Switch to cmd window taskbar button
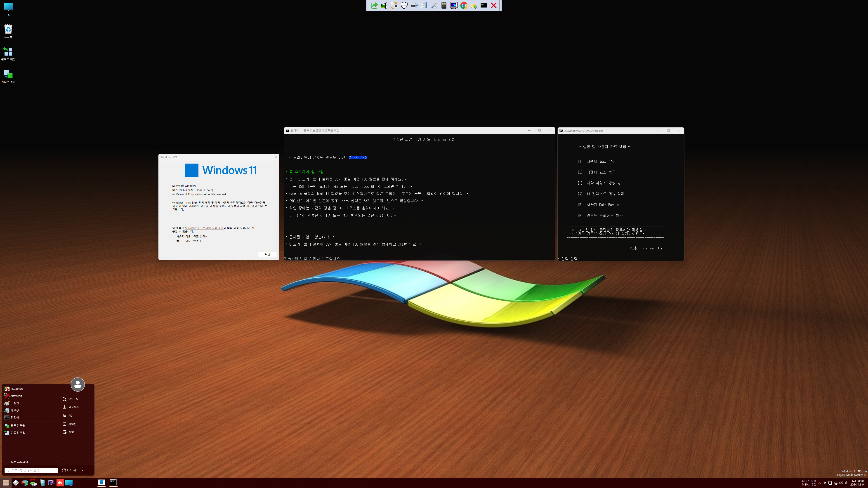This screenshot has width=868, height=488. pyautogui.click(x=113, y=483)
